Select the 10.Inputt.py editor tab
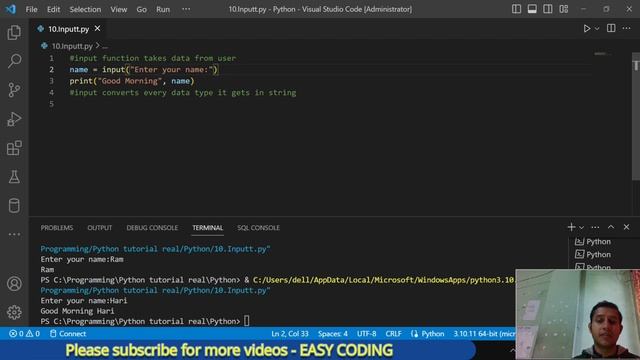 (68, 29)
